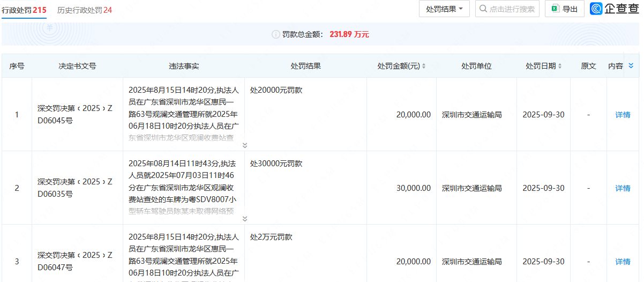Switch to 历史行政处罚 tab
Viewport: 644px width, 282px height.
[x=85, y=10]
